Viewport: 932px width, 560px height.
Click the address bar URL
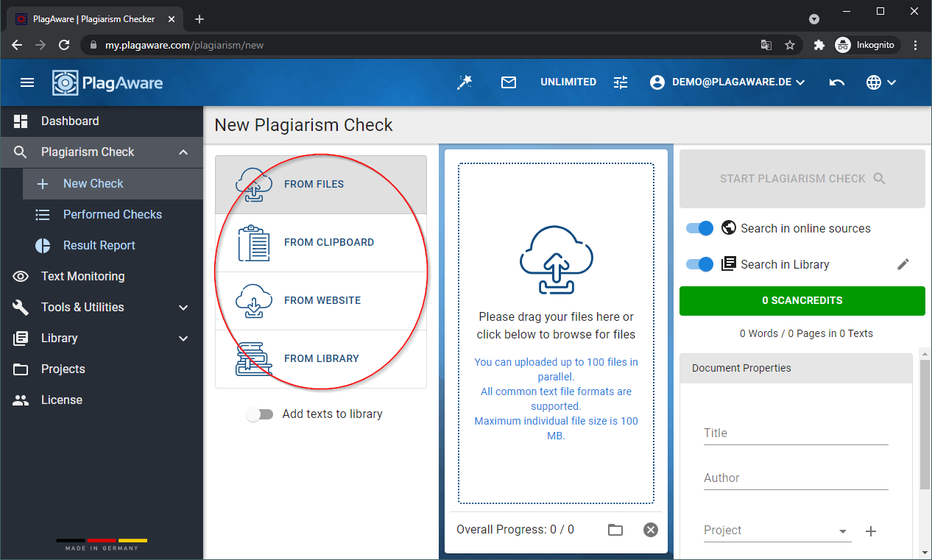pos(184,45)
